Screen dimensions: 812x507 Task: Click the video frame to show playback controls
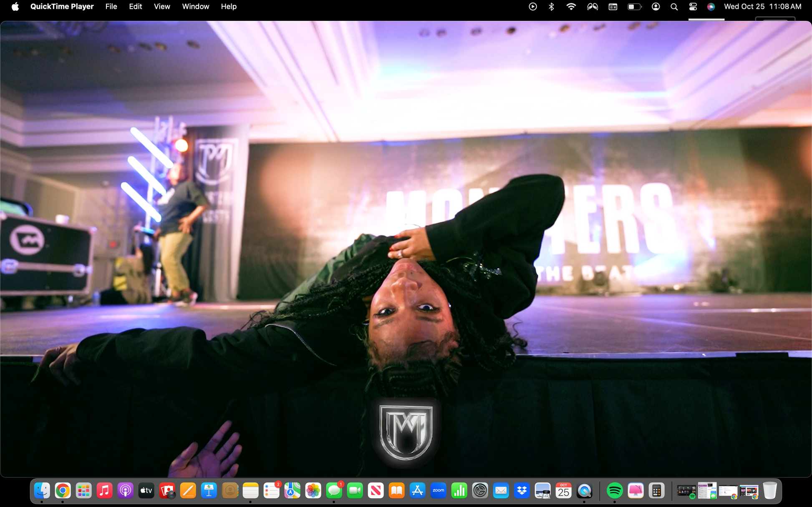point(406,249)
